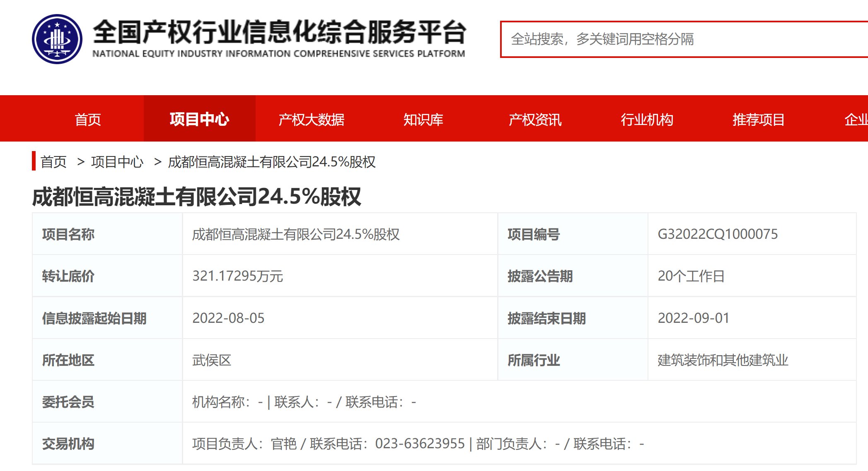Click the 信息披露起始日期 label cell

(107, 318)
